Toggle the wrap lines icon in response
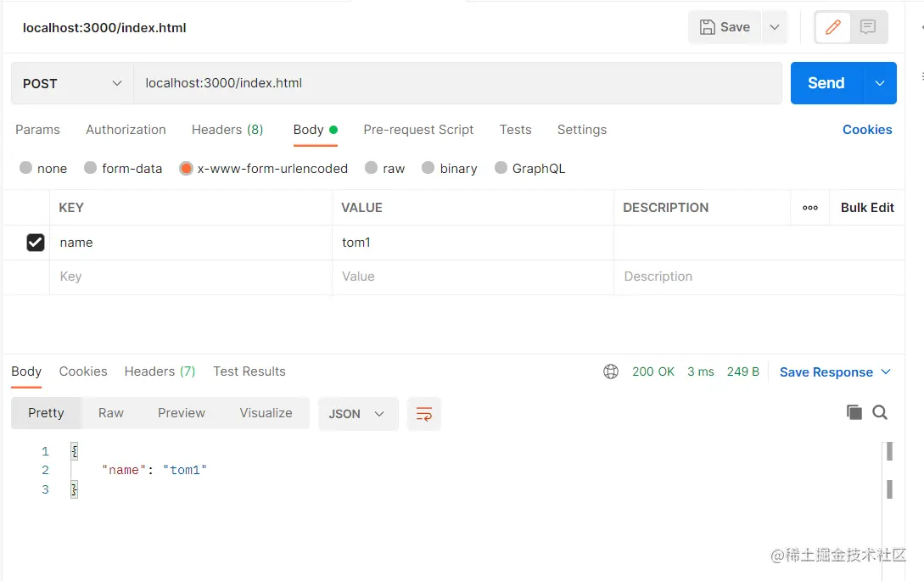Screen dimensions: 924x581 click(x=424, y=414)
